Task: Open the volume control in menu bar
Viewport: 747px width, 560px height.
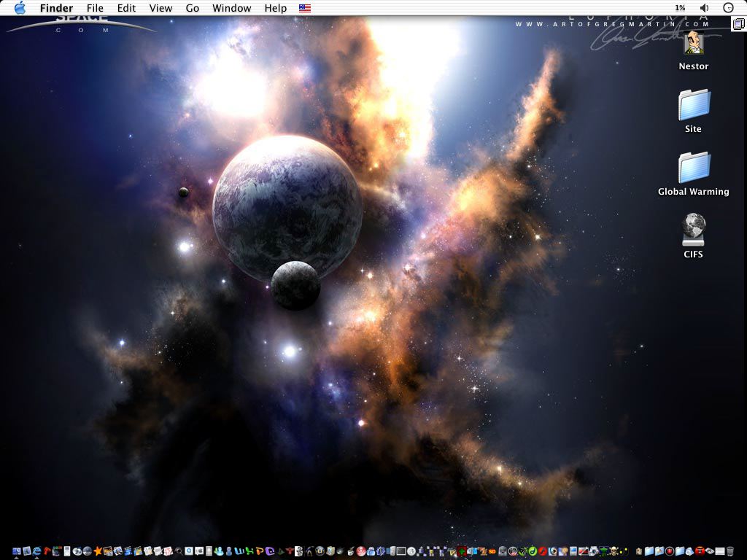Action: coord(704,8)
